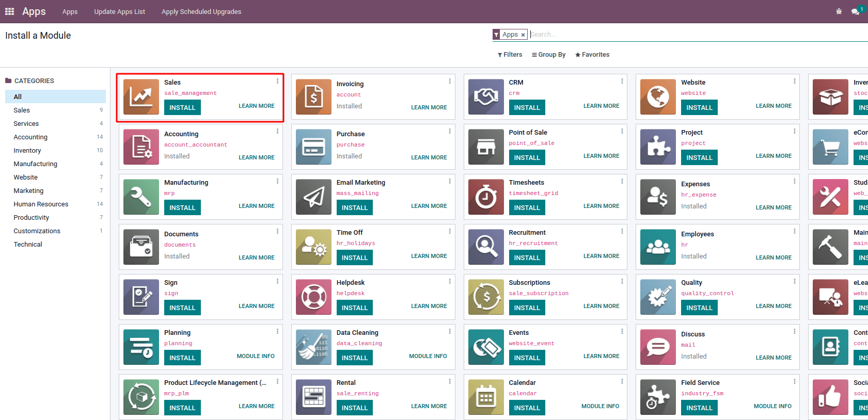The height and width of the screenshot is (420, 868).
Task: Filter by Technical category
Action: (55, 244)
